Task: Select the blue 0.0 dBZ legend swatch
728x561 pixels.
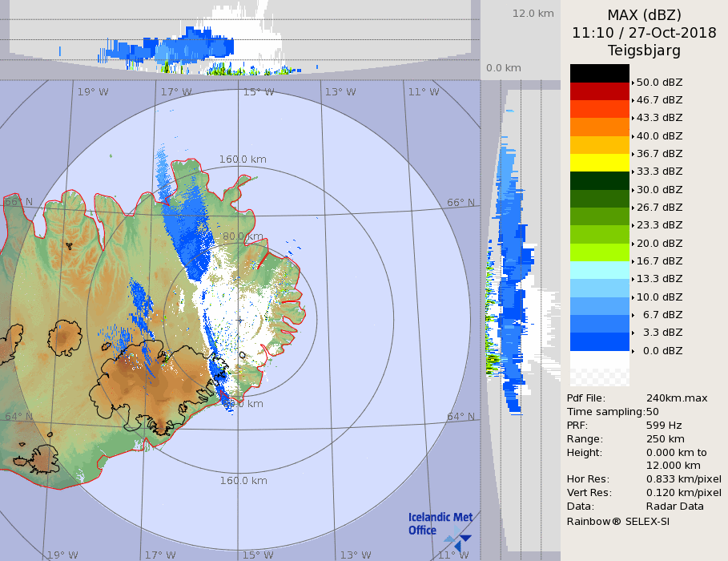Action: [599, 341]
